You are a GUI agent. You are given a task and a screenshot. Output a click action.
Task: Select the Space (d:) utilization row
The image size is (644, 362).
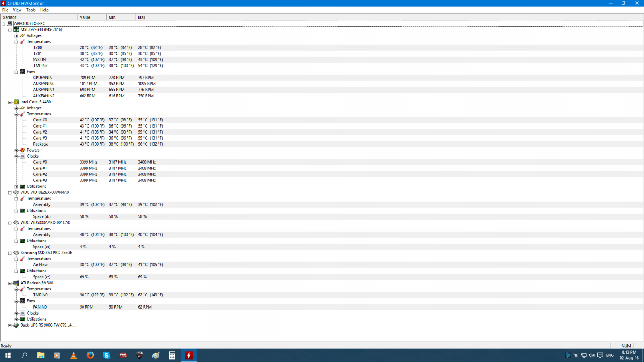tap(322, 216)
